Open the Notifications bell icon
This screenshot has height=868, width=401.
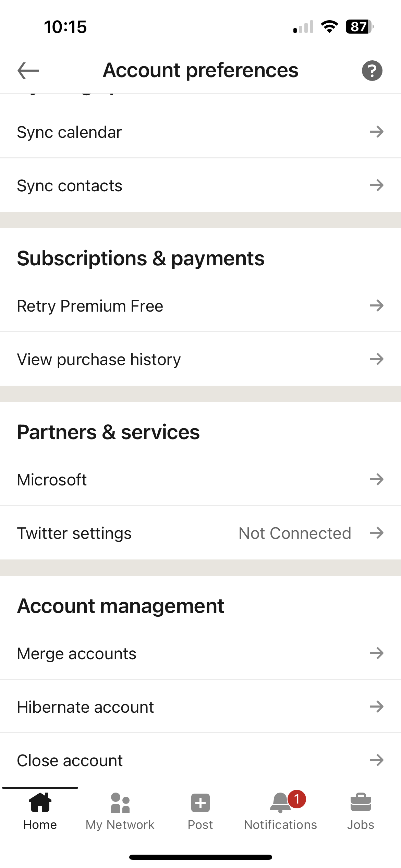(x=280, y=803)
